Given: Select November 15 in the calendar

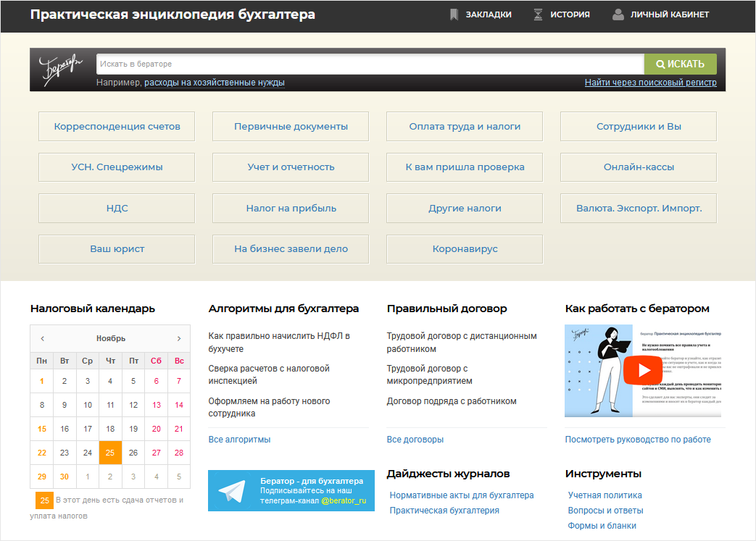Looking at the screenshot, I should pyautogui.click(x=42, y=429).
